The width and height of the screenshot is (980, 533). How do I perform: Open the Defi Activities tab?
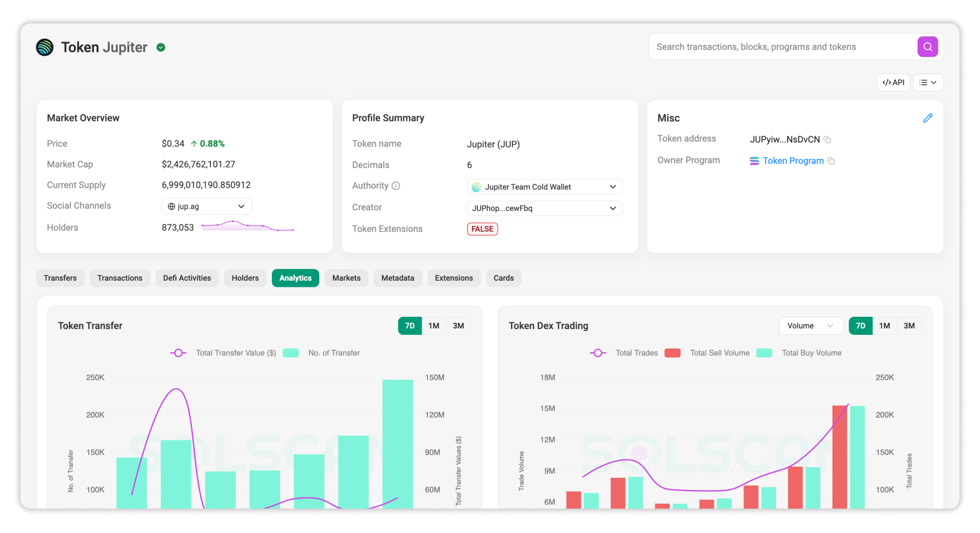coord(187,278)
